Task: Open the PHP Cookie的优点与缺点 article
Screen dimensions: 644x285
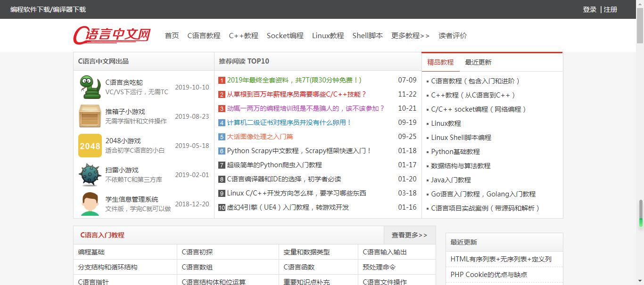Action: tap(488, 275)
